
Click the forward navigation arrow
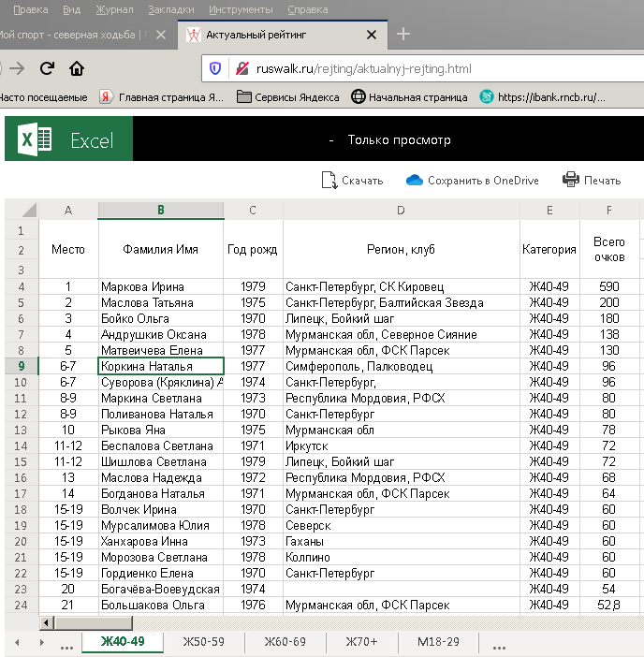coord(17,68)
